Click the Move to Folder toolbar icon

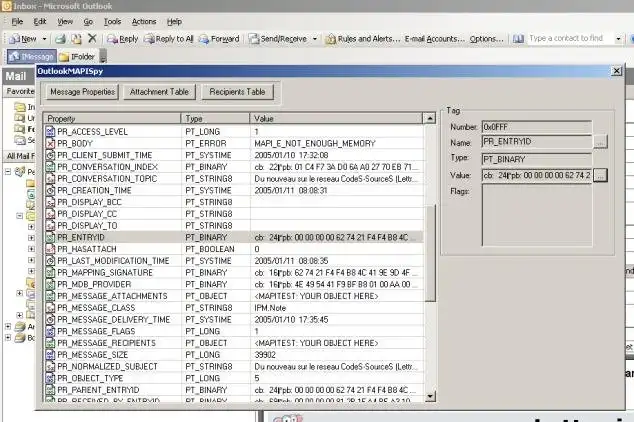coord(76,39)
